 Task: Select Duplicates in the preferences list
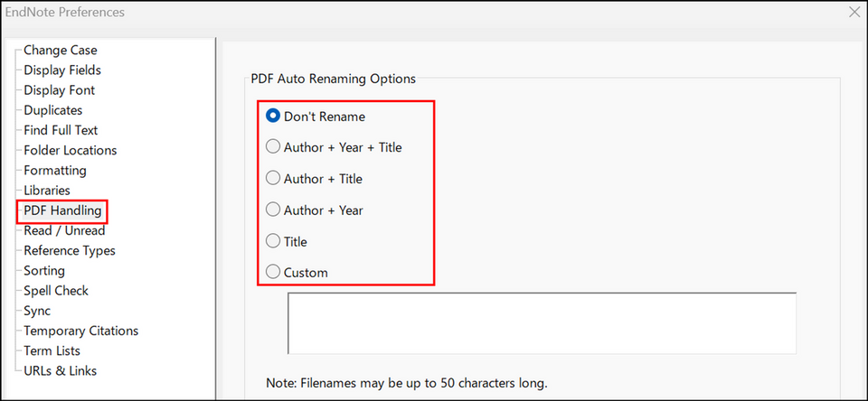tap(52, 110)
